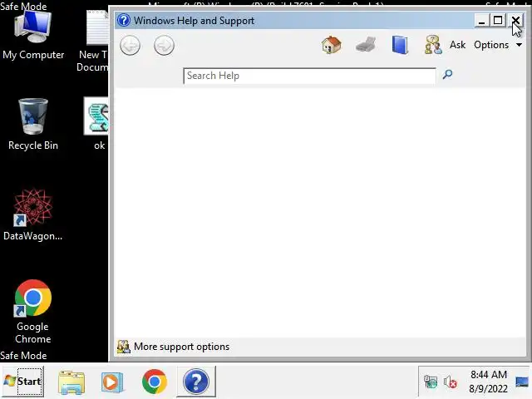The height and width of the screenshot is (399, 532).
Task: Run search with the magnifier icon
Action: tap(447, 74)
